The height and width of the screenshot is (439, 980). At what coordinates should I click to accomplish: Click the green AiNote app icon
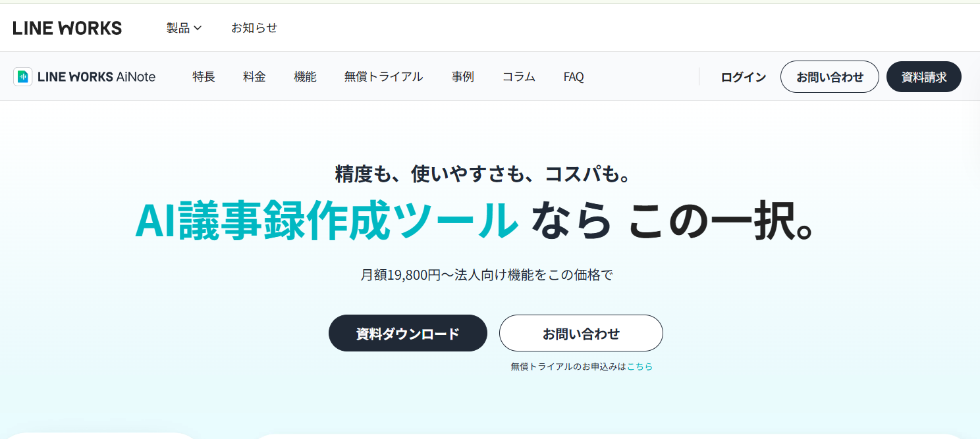(23, 77)
